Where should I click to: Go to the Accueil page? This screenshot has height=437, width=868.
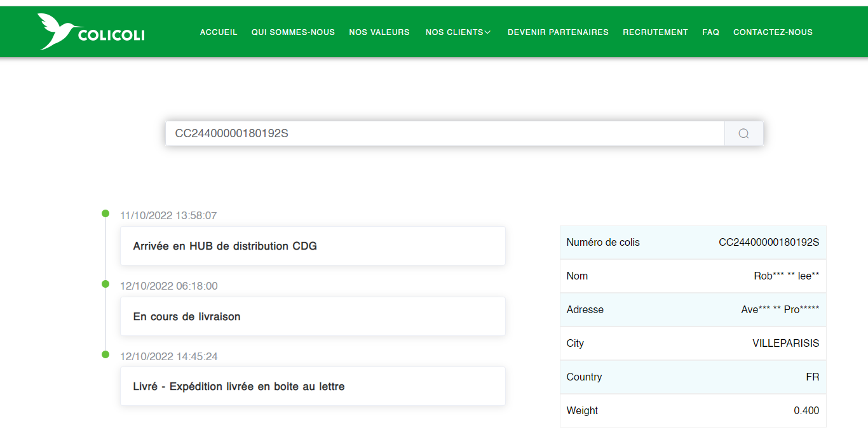coord(219,32)
